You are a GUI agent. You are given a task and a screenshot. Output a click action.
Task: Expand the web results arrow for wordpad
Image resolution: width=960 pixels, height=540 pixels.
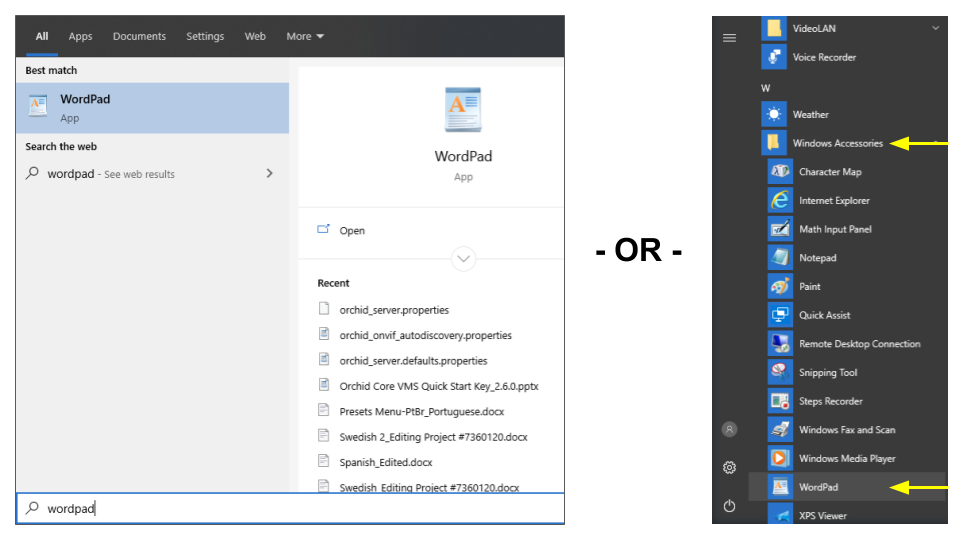[269, 173]
